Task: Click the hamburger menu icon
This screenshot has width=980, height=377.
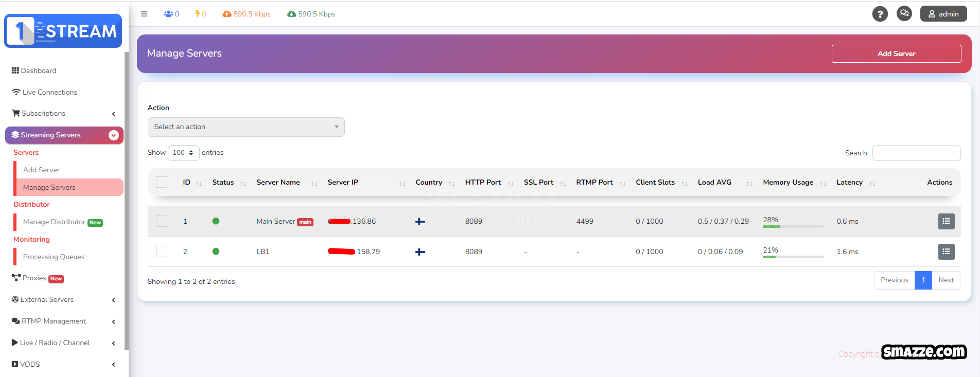Action: click(x=144, y=14)
